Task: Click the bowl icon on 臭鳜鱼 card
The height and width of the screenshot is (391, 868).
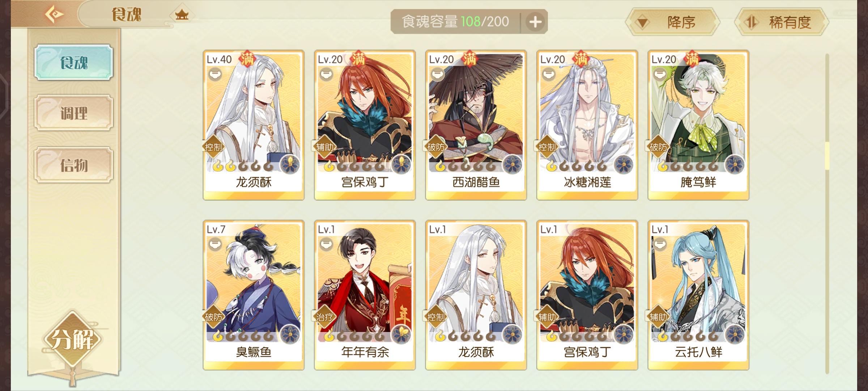Action: (216, 244)
